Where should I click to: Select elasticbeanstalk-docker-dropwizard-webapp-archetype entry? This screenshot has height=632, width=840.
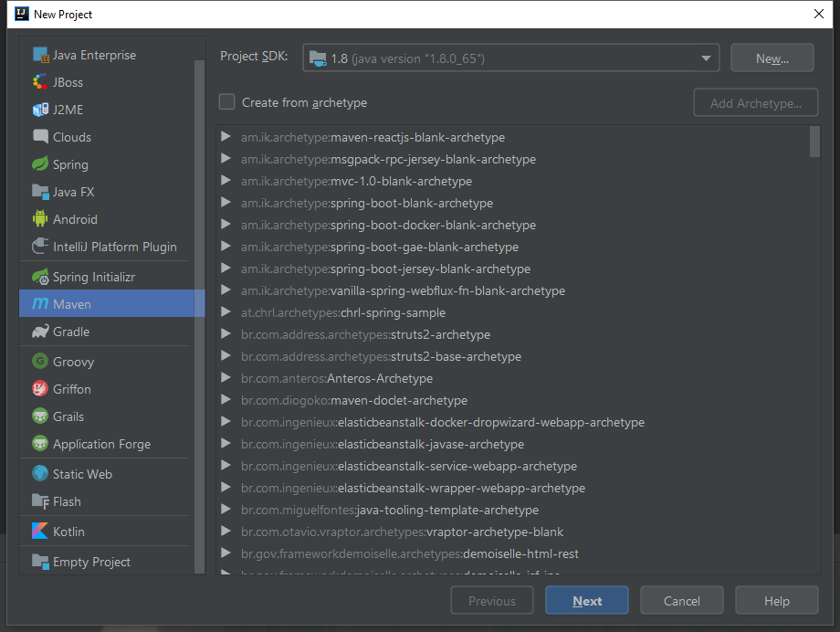pyautogui.click(x=443, y=423)
